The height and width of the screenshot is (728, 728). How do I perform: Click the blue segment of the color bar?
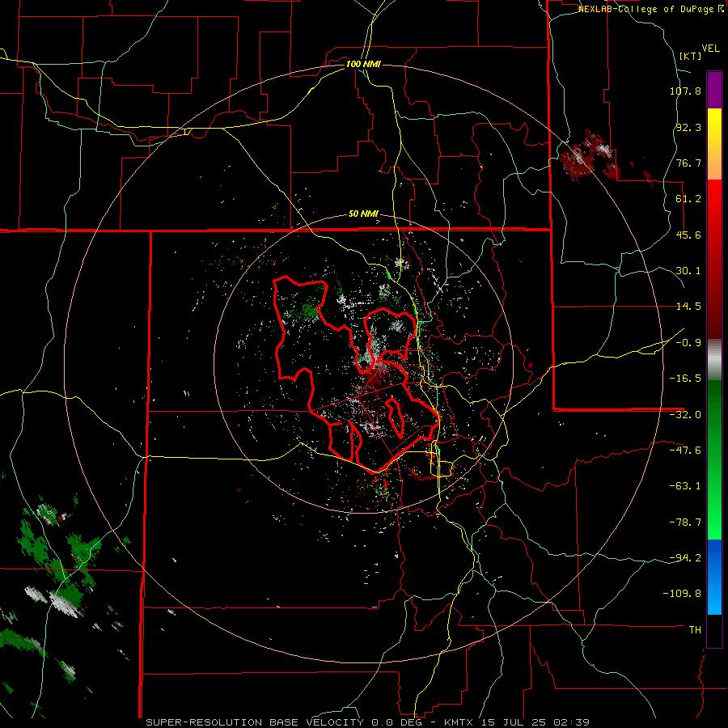pos(714,577)
